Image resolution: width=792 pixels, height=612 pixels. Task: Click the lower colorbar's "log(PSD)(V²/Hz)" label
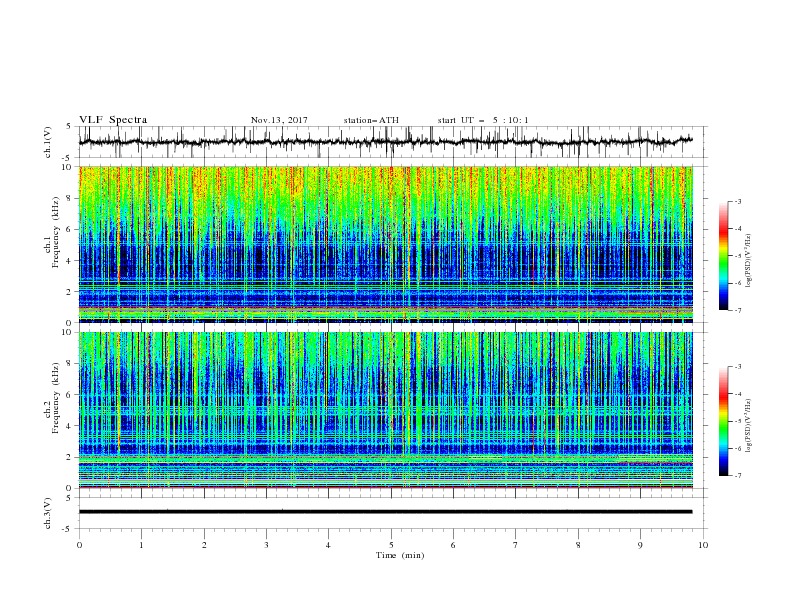click(x=748, y=426)
